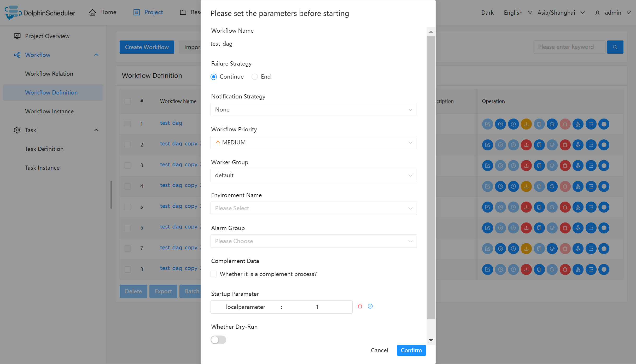The height and width of the screenshot is (364, 636).
Task: Toggle the Dry-Run switch on
Action: (218, 340)
